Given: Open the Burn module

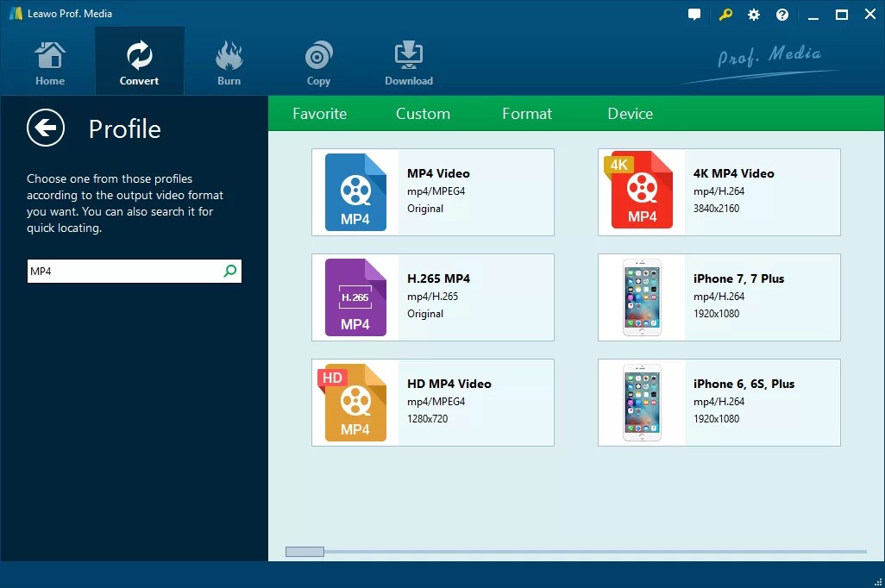Looking at the screenshot, I should (x=229, y=63).
